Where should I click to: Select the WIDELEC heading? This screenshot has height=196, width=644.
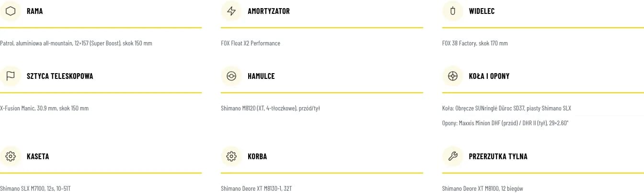[482, 11]
